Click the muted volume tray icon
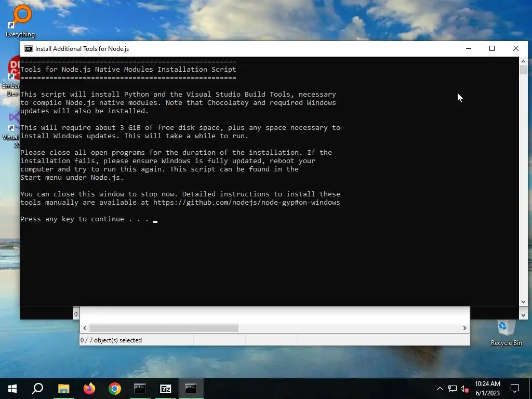Image resolution: width=532 pixels, height=399 pixels. coord(464,389)
